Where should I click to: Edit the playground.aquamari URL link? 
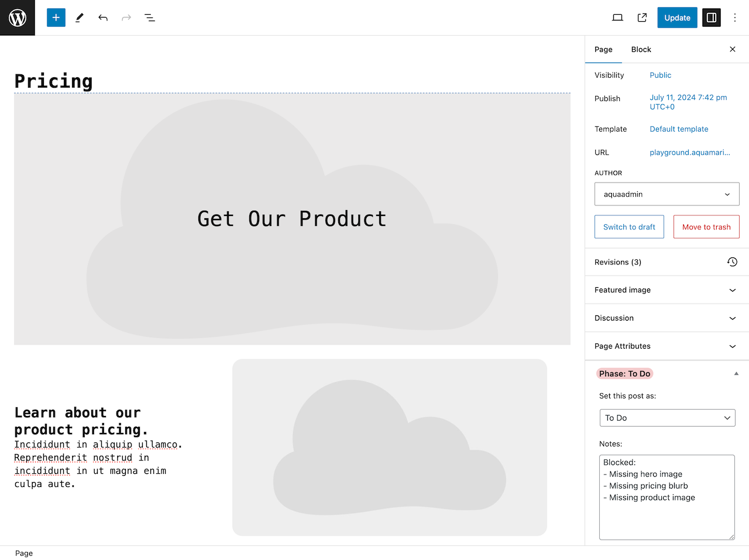(690, 152)
